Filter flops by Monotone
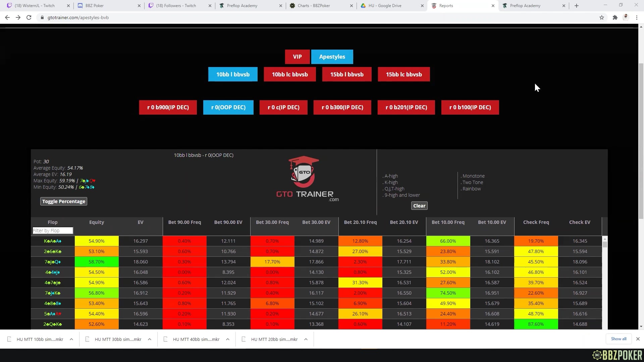The image size is (644, 362). point(473,176)
